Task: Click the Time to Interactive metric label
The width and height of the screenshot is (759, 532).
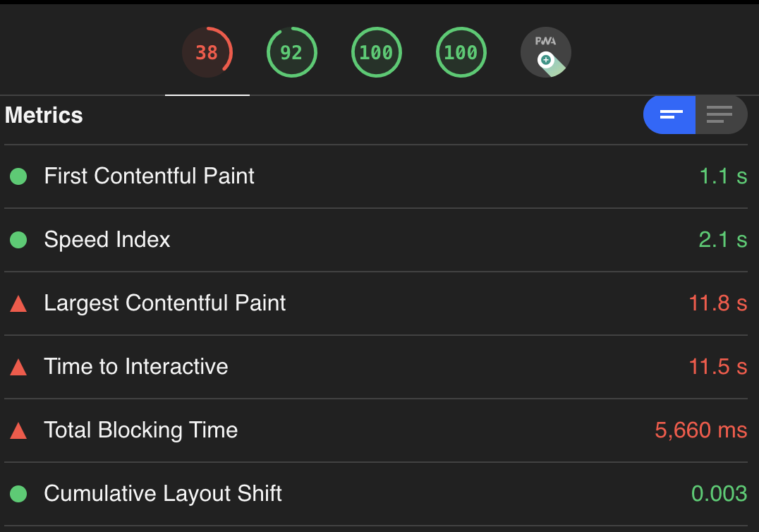Action: click(x=136, y=366)
